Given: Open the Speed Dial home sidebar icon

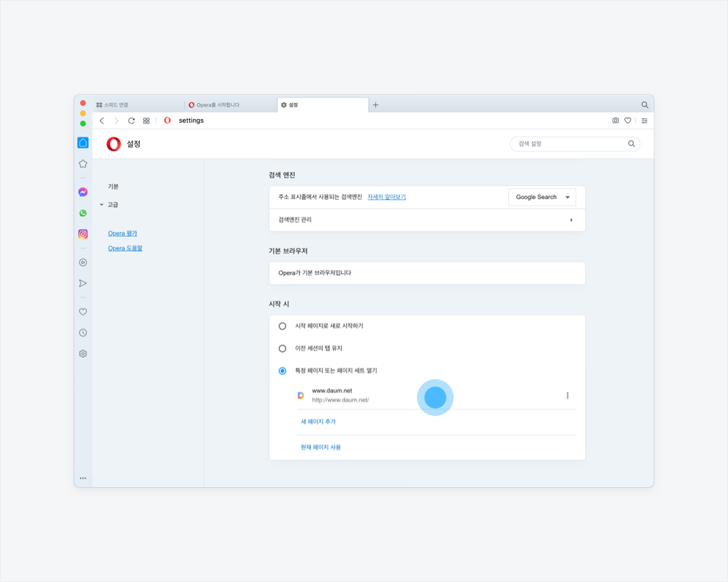Looking at the screenshot, I should [83, 143].
